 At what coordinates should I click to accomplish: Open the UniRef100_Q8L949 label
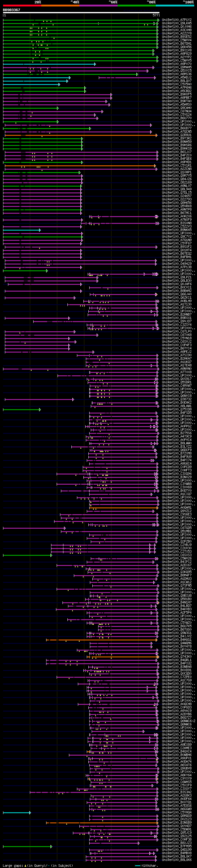point(177,189)
